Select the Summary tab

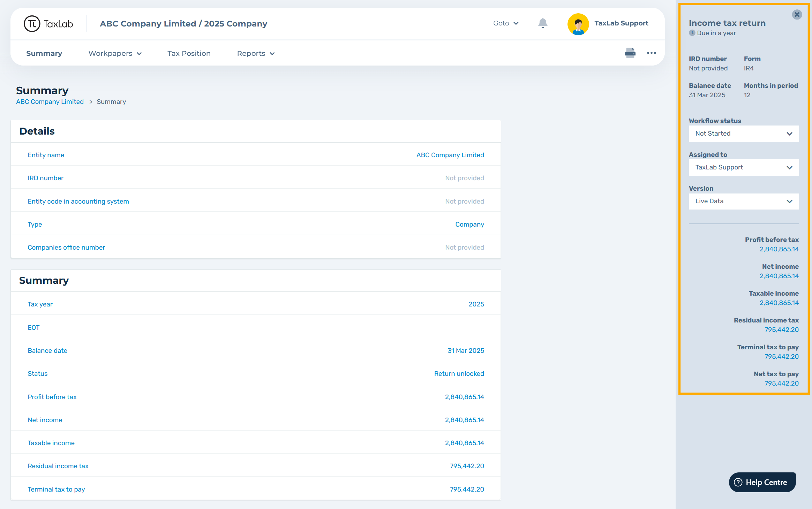coord(44,53)
